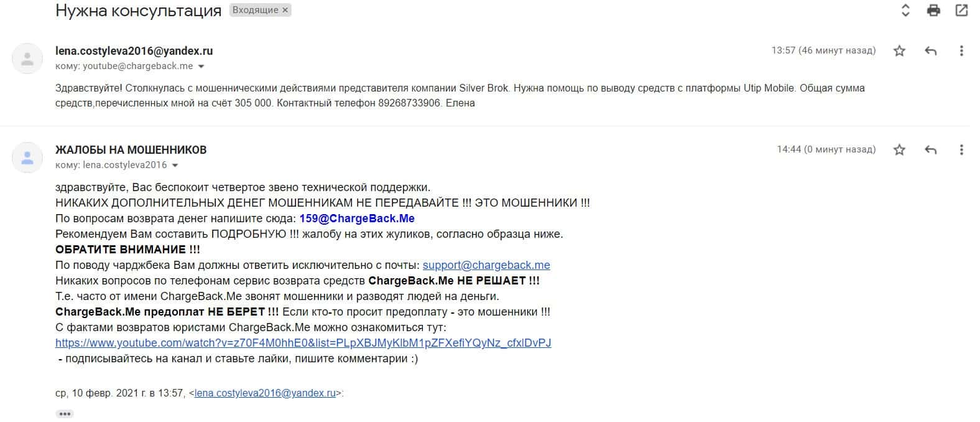Print the whole email conversation
This screenshot has width=980, height=422.
point(933,11)
